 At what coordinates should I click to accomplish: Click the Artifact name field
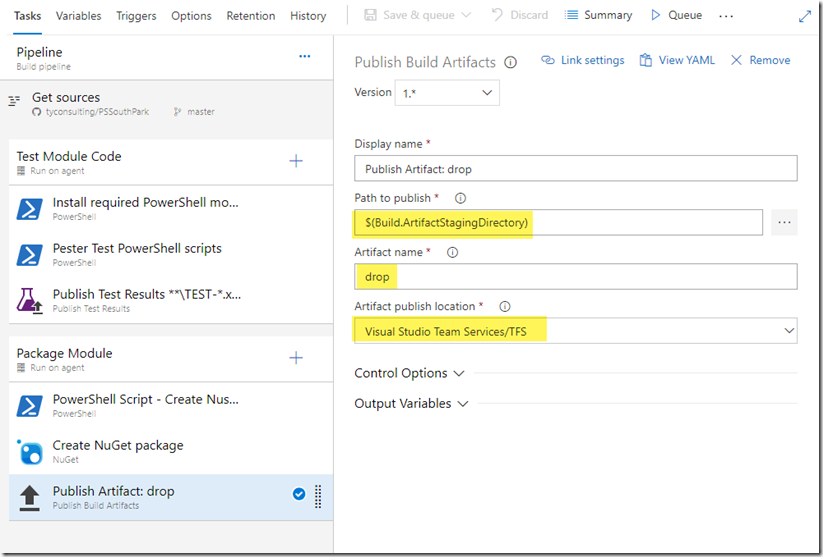pyautogui.click(x=576, y=277)
